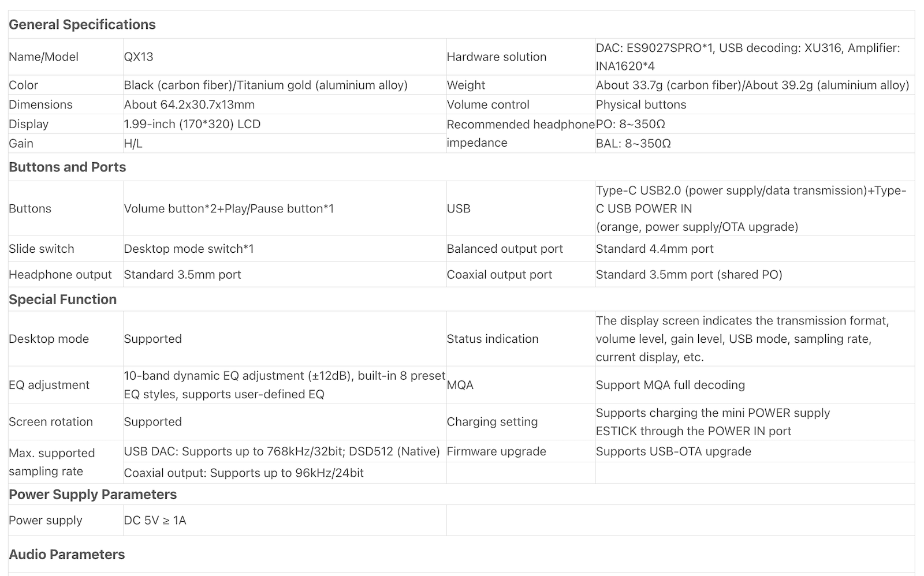
Task: Click the Standard 4.4mm port value
Action: pyautogui.click(x=654, y=249)
